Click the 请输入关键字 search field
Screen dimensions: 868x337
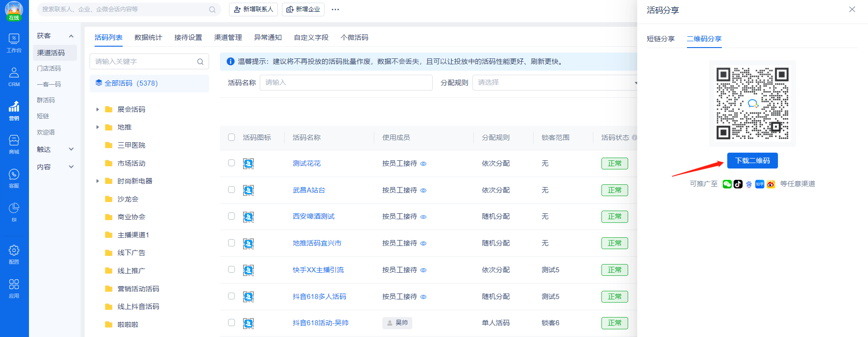pyautogui.click(x=149, y=62)
